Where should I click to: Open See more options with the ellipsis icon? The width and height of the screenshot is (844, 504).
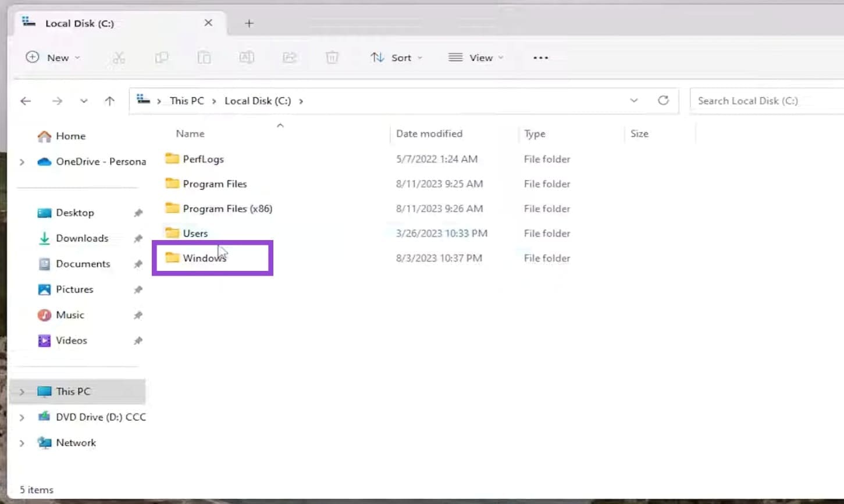[541, 57]
